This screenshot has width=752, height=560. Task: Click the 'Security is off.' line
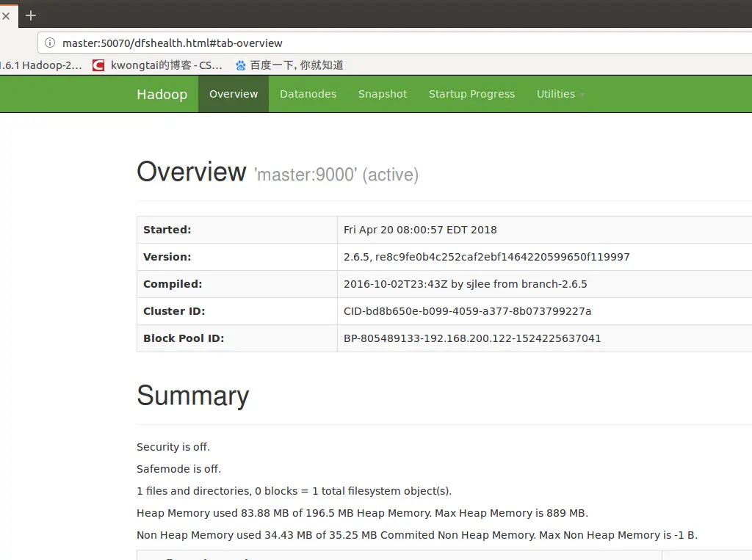tap(173, 447)
